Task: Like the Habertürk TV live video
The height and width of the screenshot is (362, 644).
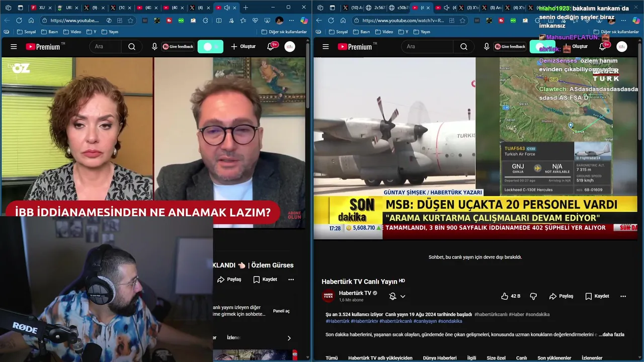Action: coord(510,296)
